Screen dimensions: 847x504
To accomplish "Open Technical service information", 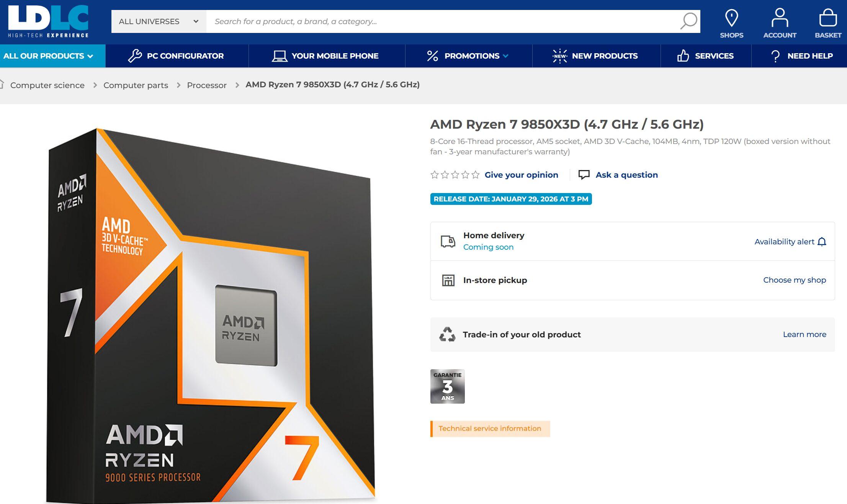I will coord(491,428).
